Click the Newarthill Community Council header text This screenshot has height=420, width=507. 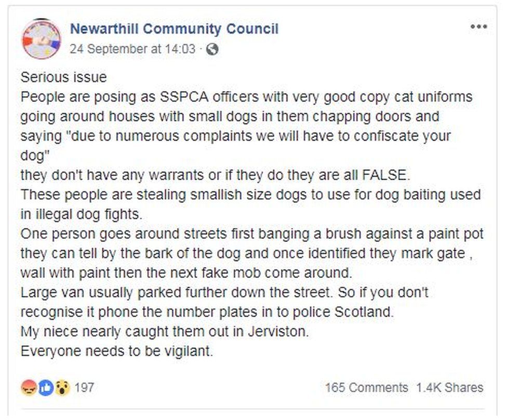[x=174, y=29]
